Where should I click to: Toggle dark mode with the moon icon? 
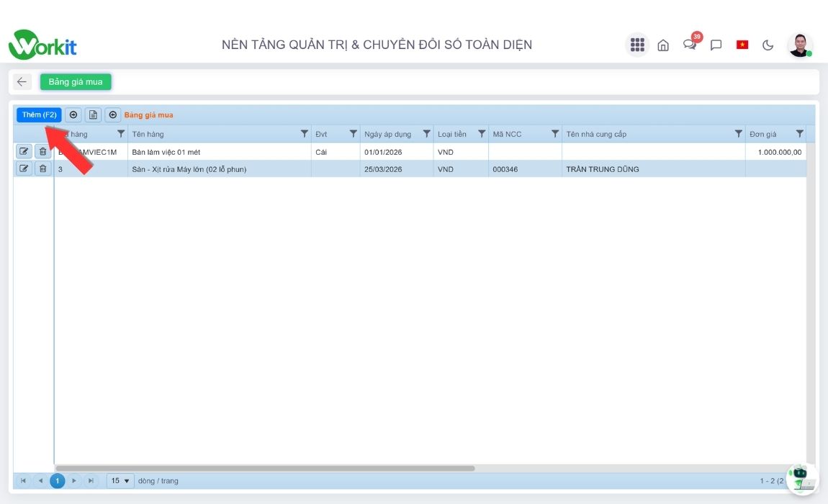coord(768,45)
